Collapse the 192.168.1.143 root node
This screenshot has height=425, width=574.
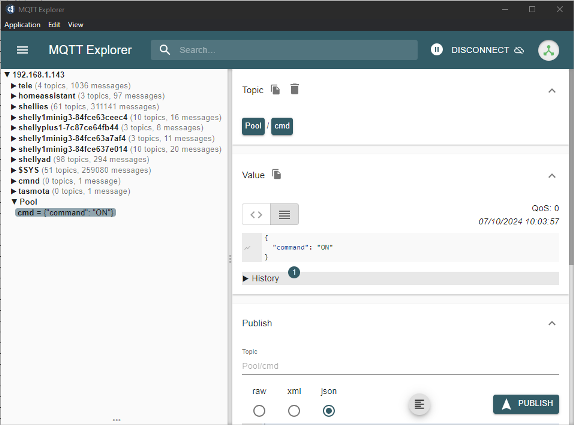point(7,75)
